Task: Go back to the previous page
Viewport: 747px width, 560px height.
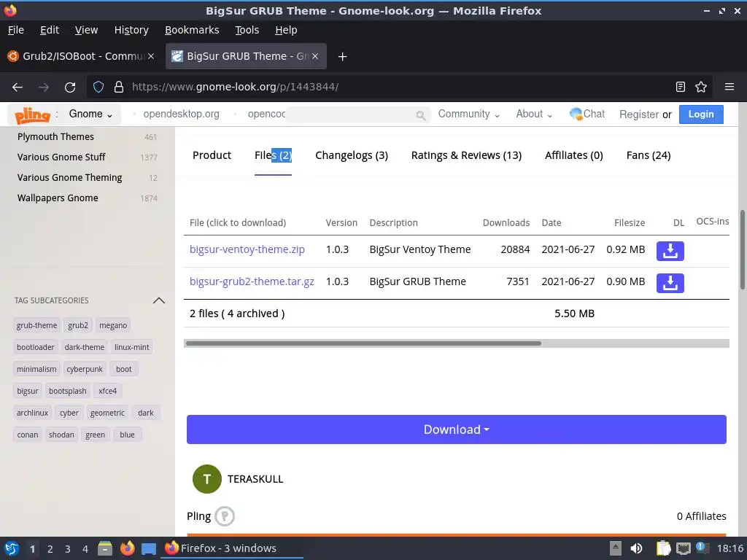Action: pyautogui.click(x=18, y=87)
